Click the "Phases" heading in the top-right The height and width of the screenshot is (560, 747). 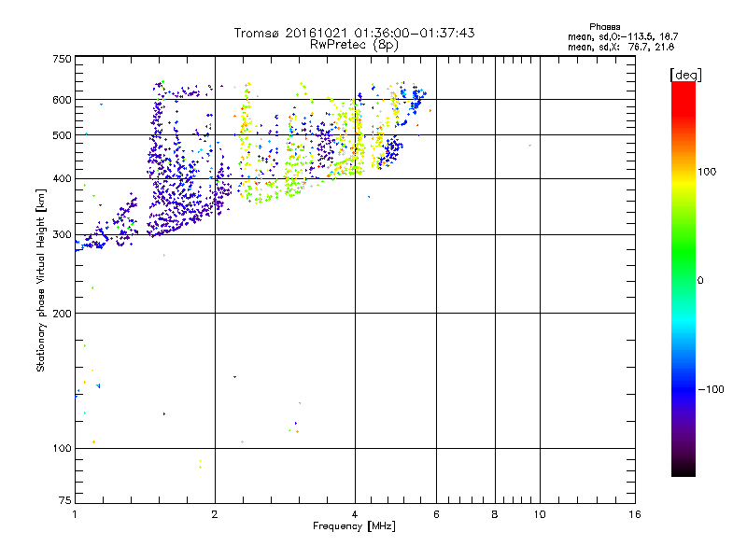click(x=604, y=27)
